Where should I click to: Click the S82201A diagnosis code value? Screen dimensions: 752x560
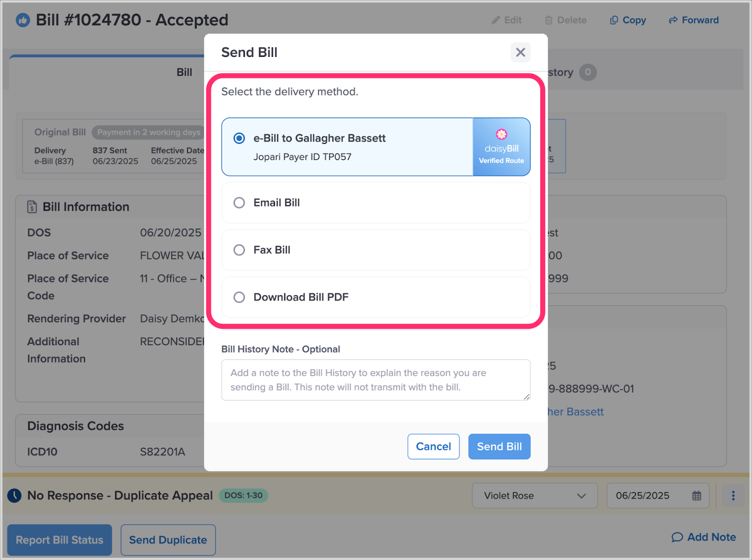[163, 452]
